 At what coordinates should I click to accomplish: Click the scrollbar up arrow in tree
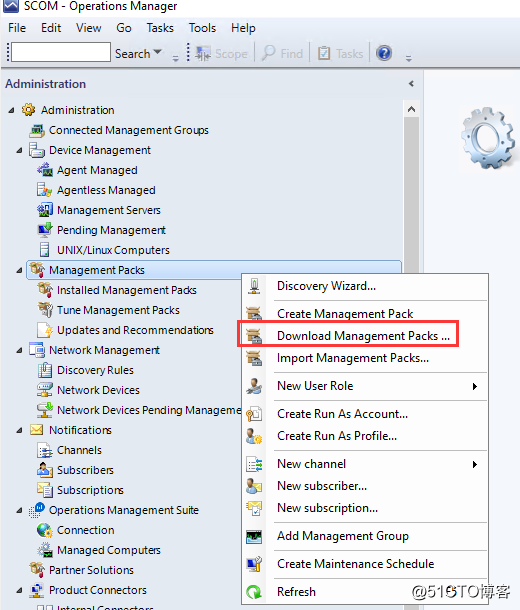click(411, 109)
